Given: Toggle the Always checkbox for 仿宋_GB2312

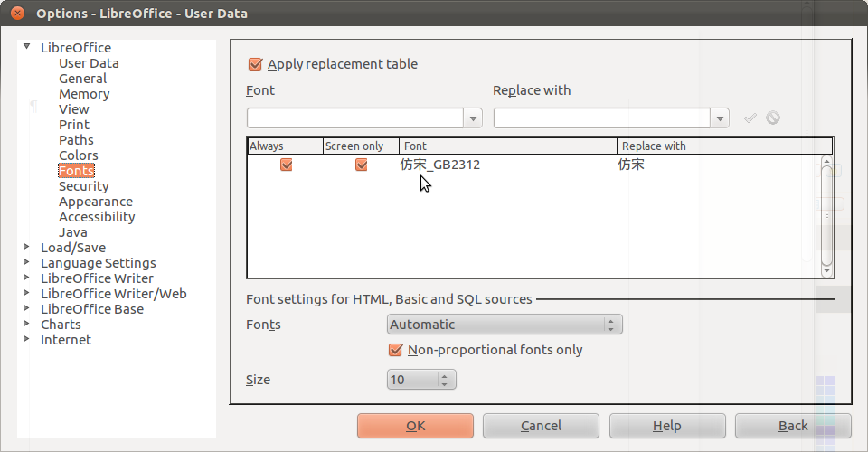Looking at the screenshot, I should coord(287,165).
